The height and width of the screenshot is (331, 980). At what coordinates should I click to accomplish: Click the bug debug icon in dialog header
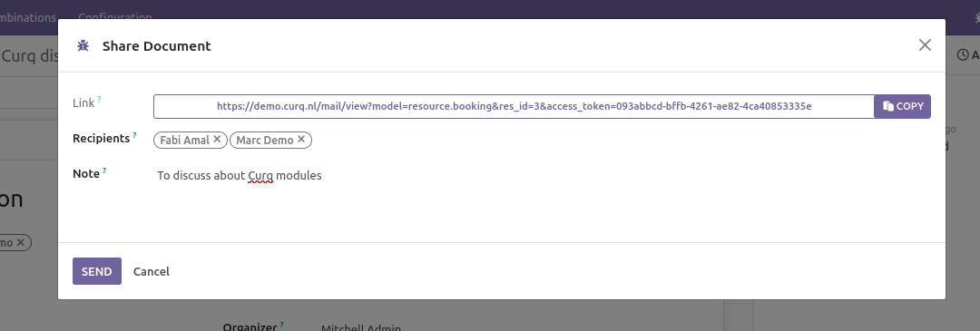pyautogui.click(x=83, y=45)
